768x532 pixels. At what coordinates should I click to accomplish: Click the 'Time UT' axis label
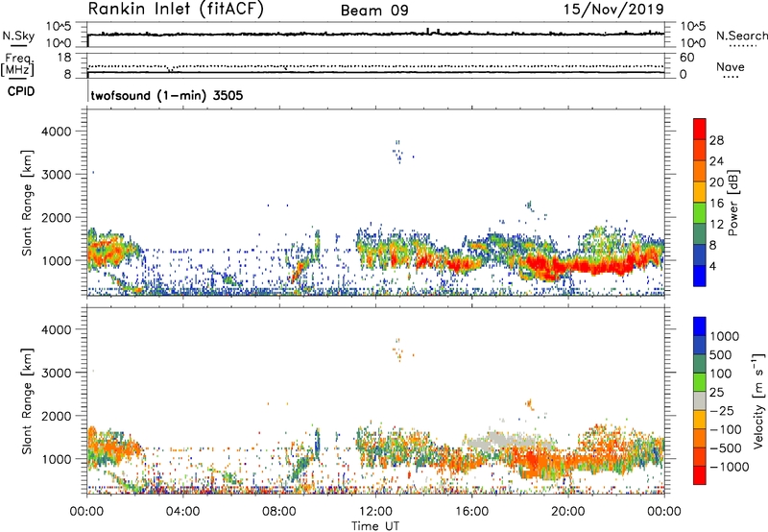(x=375, y=526)
